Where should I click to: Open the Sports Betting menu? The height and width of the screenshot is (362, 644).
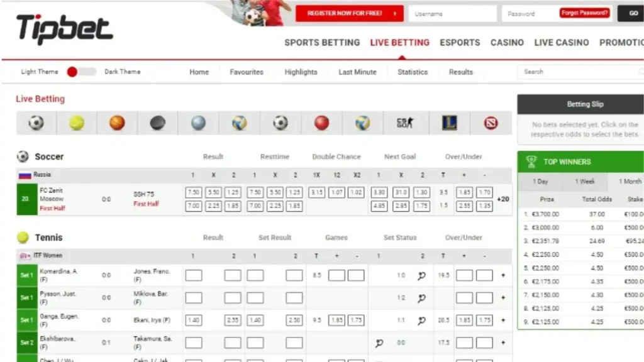[322, 43]
